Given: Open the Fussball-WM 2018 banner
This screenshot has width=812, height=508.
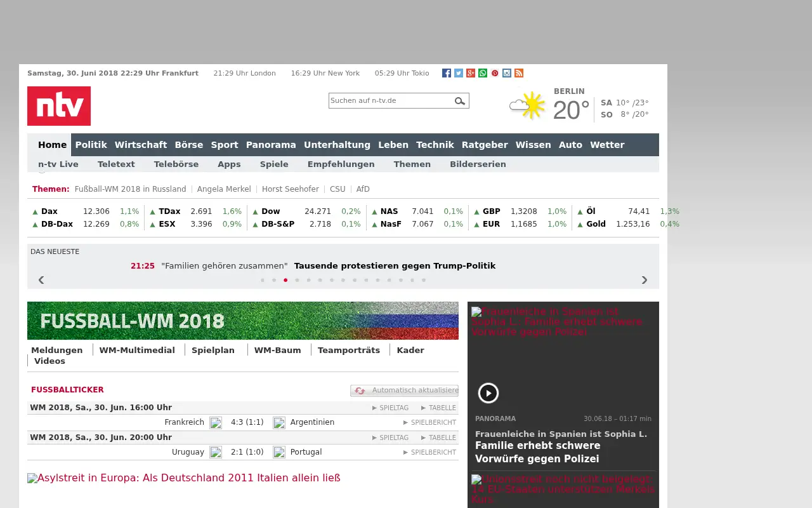Looking at the screenshot, I should click(x=243, y=321).
